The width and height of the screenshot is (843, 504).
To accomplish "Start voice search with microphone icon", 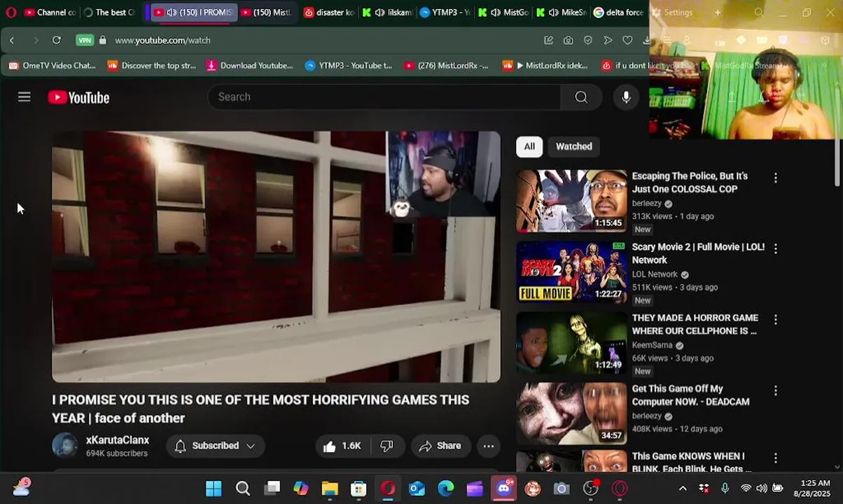I will (626, 97).
